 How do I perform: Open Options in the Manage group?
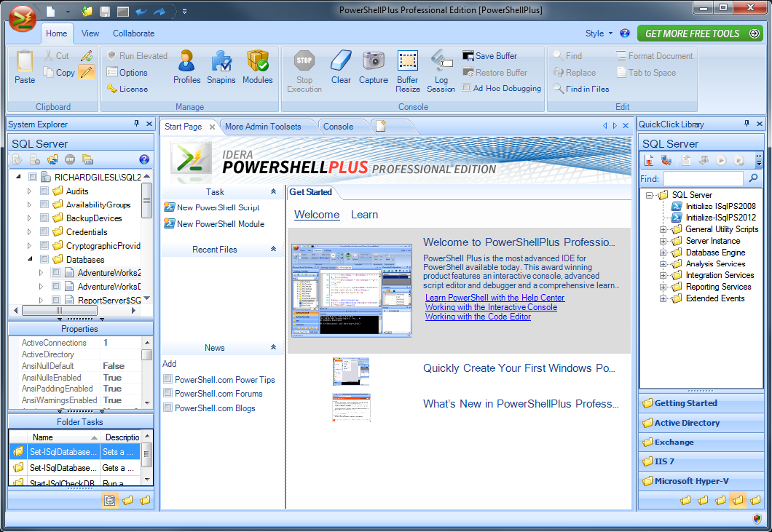[x=127, y=72]
